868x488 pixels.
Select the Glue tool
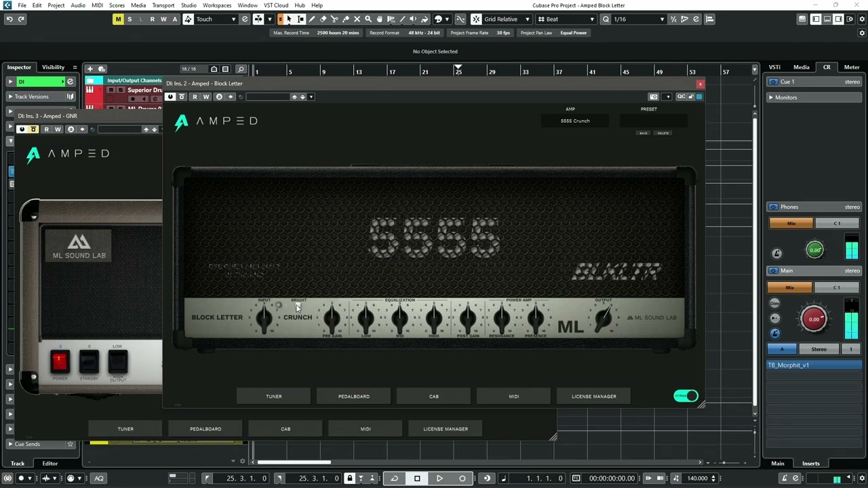coord(346,19)
